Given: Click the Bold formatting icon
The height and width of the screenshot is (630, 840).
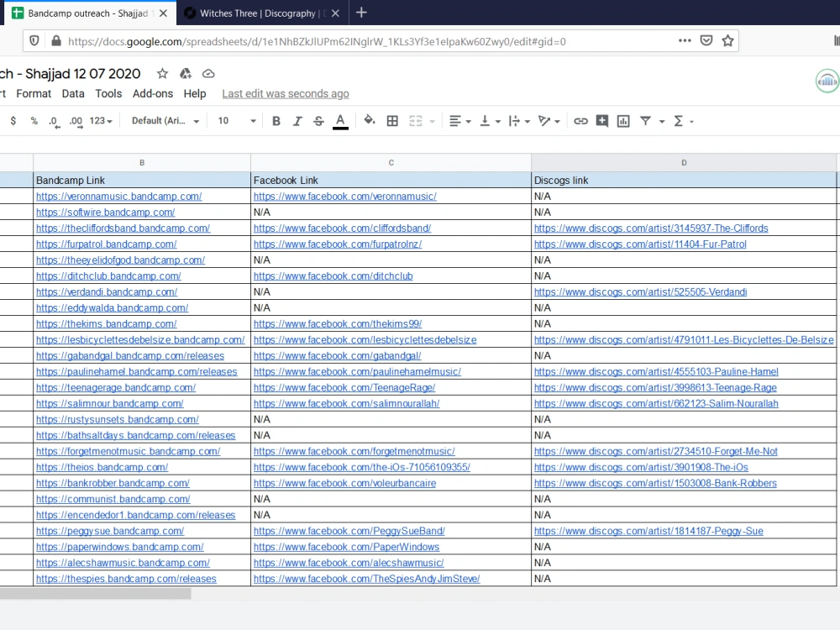Looking at the screenshot, I should point(276,121).
